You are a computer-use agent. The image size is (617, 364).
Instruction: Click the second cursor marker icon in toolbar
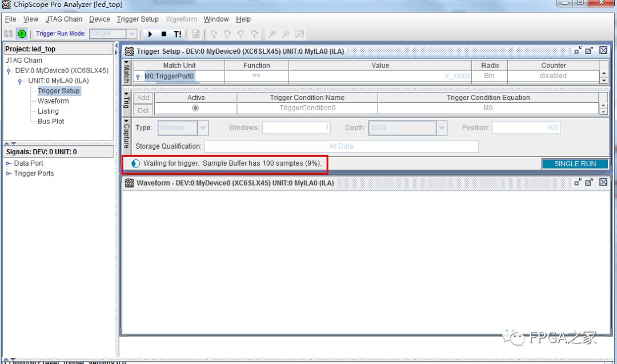(x=227, y=34)
